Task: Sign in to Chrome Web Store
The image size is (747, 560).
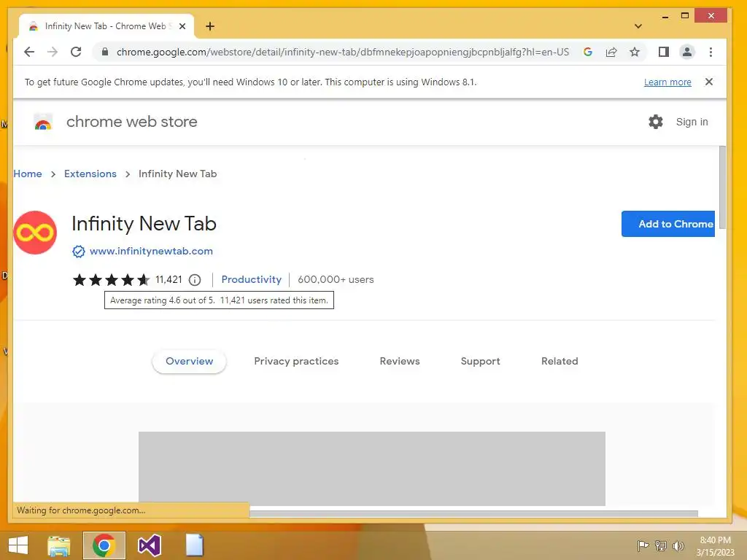Action: pyautogui.click(x=692, y=122)
